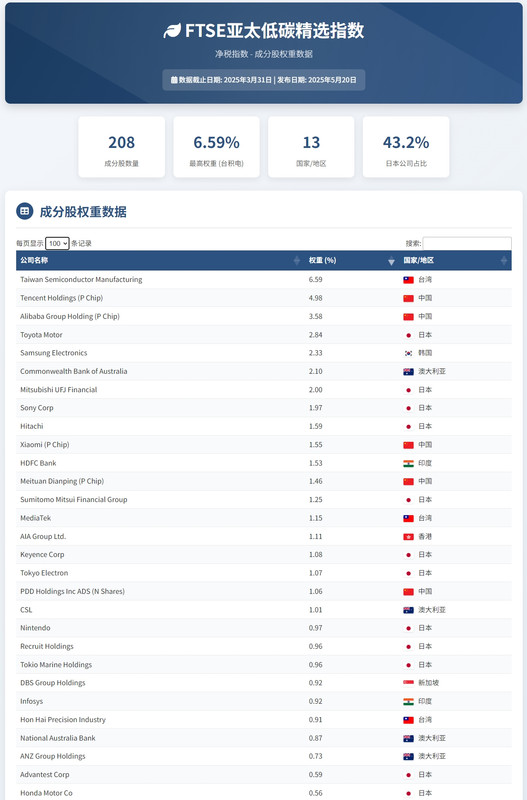Focus the 搜索 search input field
Screen dimensions: 527x800
[x=467, y=243]
